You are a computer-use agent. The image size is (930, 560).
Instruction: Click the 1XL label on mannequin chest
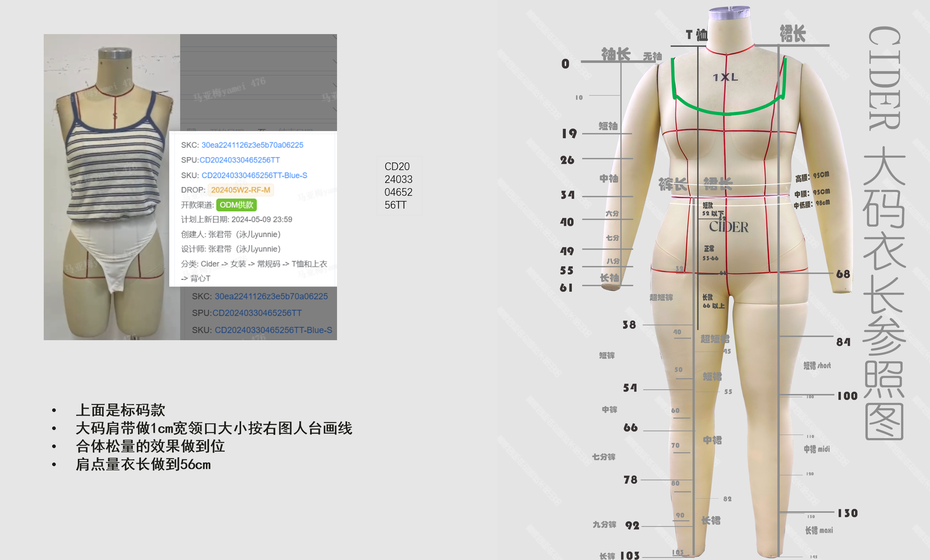725,77
